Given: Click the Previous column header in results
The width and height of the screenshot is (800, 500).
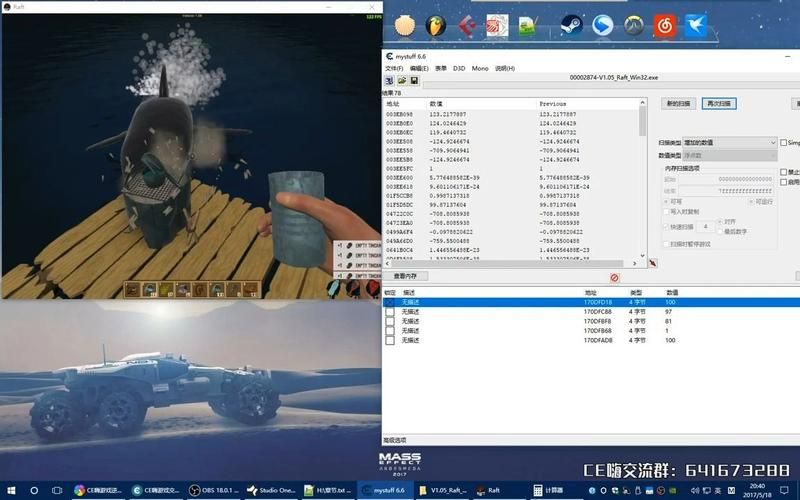Looking at the screenshot, I should point(553,104).
